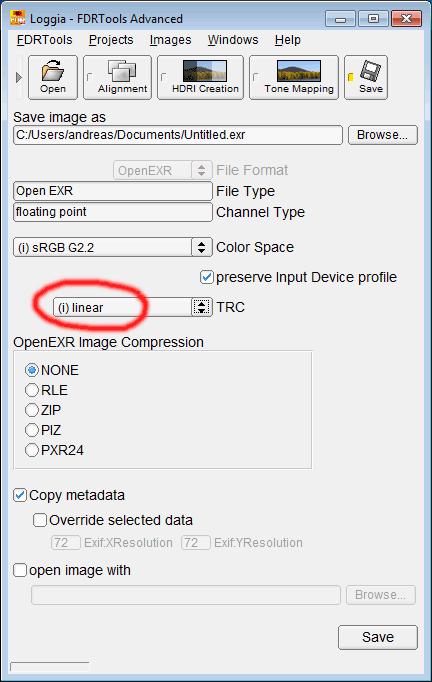This screenshot has height=682, width=432.
Task: Expand the TRC linear dropdown
Action: coord(133,307)
